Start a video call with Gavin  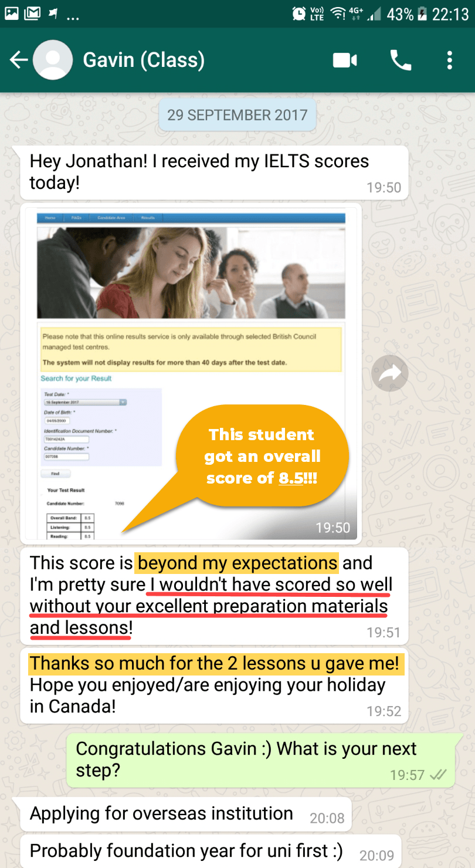(345, 60)
